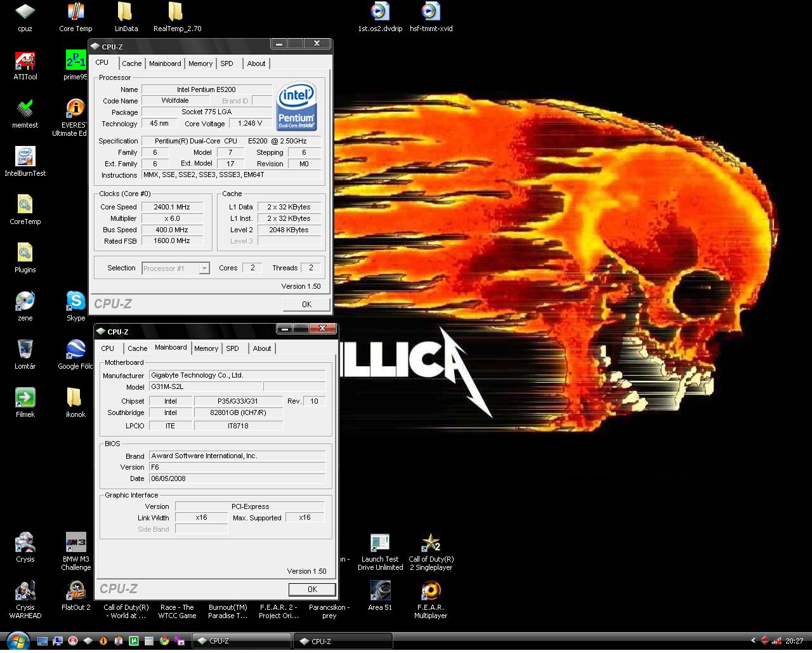Switch to Cache tab in processor CPU-Z window
Screen dimensions: 812x653
132,63
